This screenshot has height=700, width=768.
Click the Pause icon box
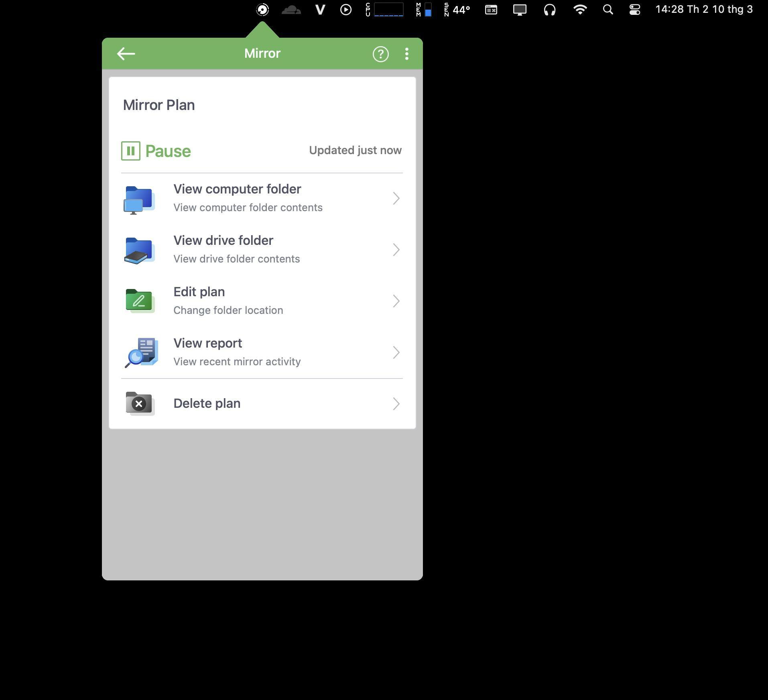click(130, 151)
